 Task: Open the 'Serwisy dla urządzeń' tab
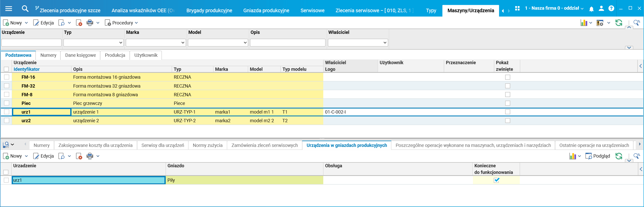[163, 145]
